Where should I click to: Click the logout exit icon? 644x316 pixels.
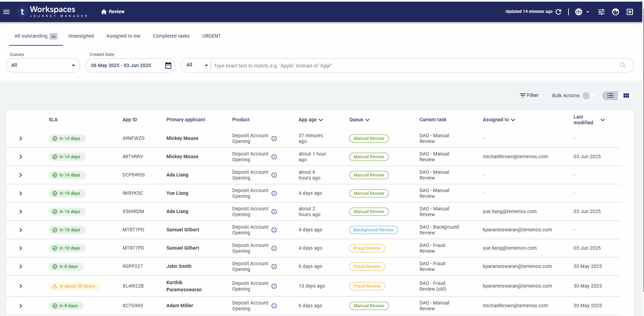tap(630, 12)
